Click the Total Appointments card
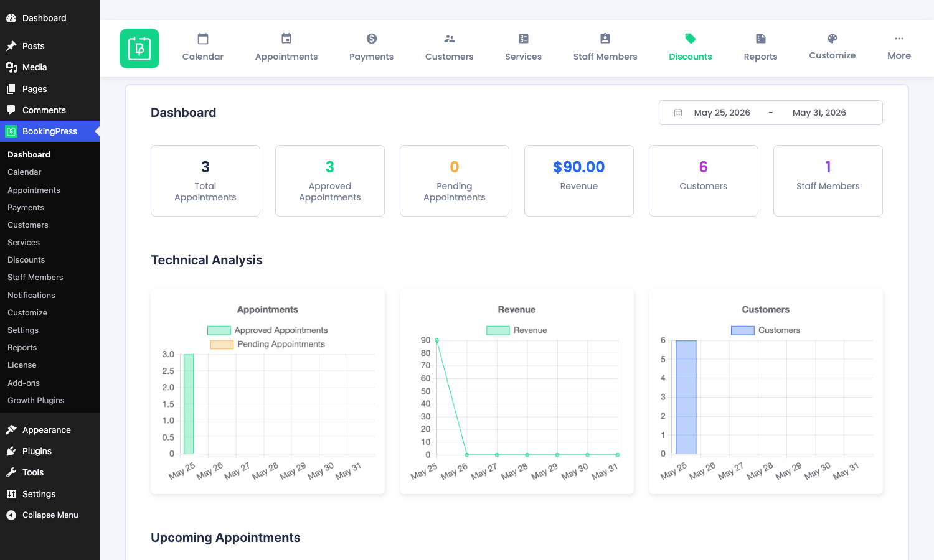The height and width of the screenshot is (560, 934). [x=205, y=180]
